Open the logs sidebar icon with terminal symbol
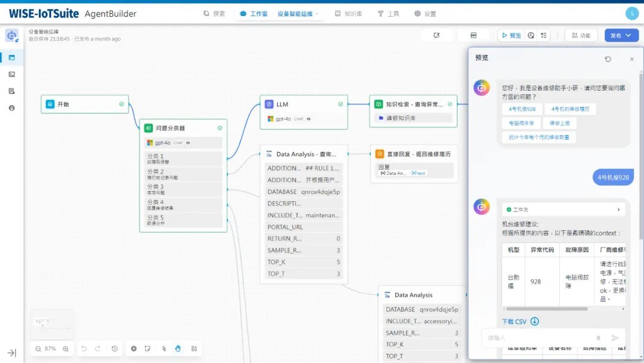644x363 pixels. 12,74
